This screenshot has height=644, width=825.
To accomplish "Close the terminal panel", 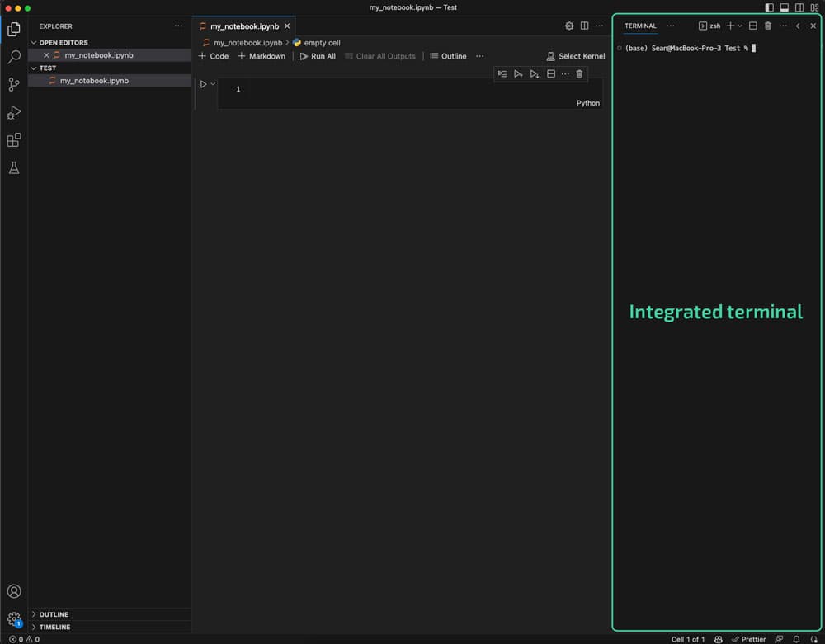I will [813, 26].
